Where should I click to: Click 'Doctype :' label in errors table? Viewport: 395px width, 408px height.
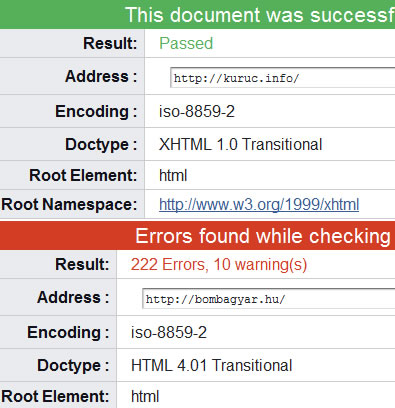pos(73,365)
